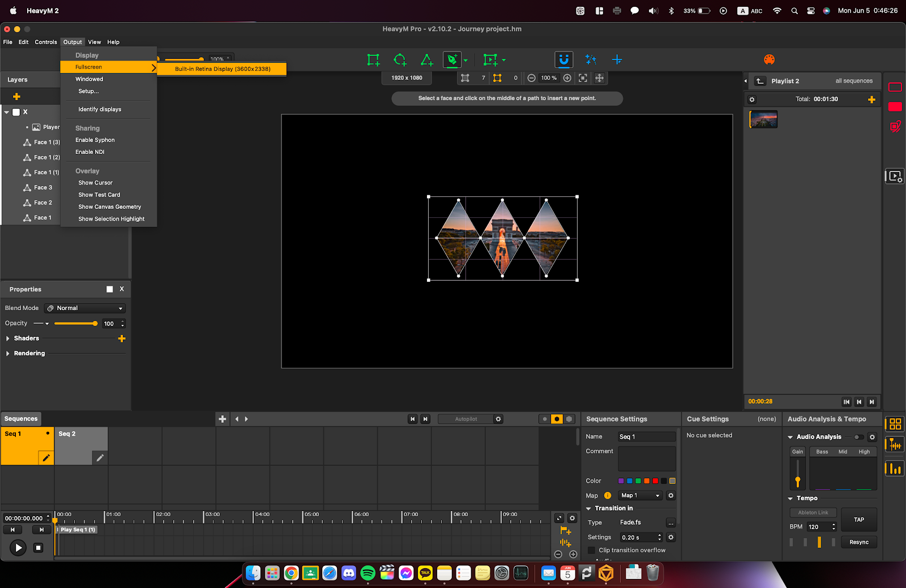This screenshot has width=906, height=588.
Task: Select the add rectangle face tool
Action: pyautogui.click(x=373, y=60)
